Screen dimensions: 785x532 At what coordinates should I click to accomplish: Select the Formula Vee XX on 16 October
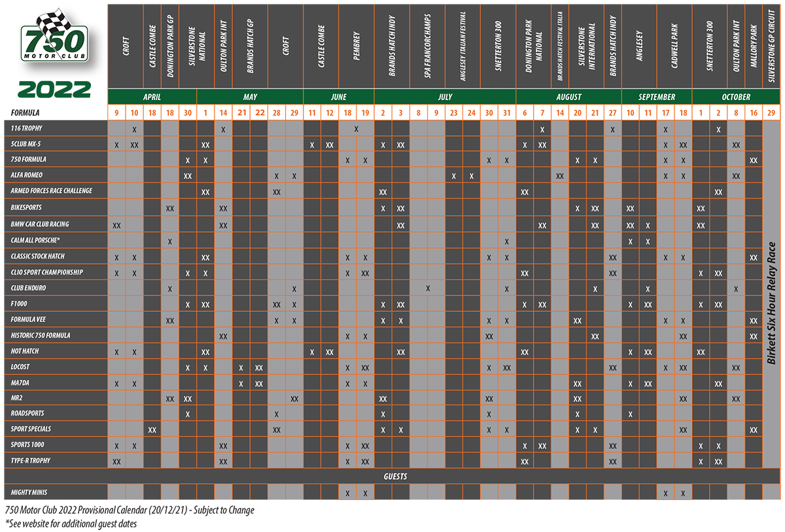tap(754, 320)
